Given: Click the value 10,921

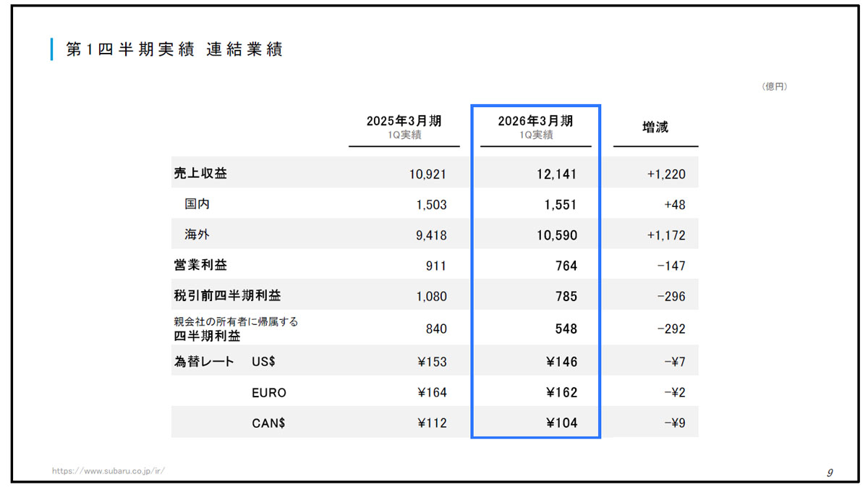Looking at the screenshot, I should pos(427,174).
